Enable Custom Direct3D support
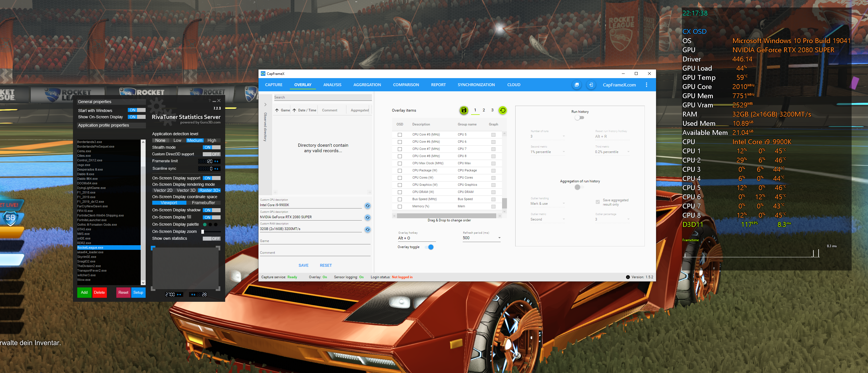 click(x=212, y=154)
